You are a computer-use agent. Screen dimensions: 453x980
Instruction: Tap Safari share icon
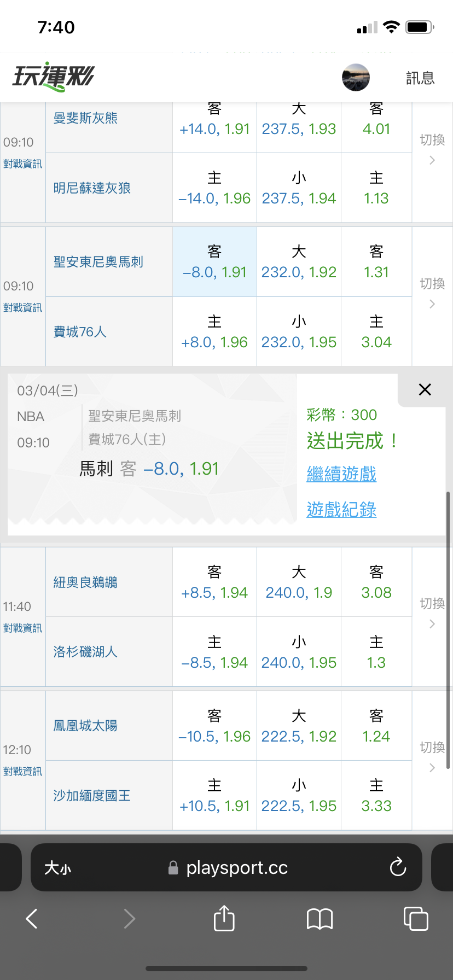[x=224, y=918]
